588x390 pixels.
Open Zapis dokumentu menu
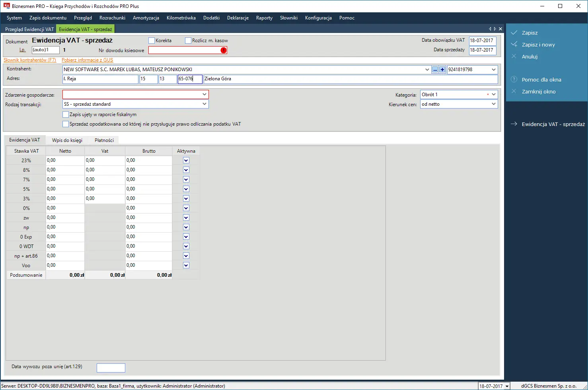click(x=48, y=18)
